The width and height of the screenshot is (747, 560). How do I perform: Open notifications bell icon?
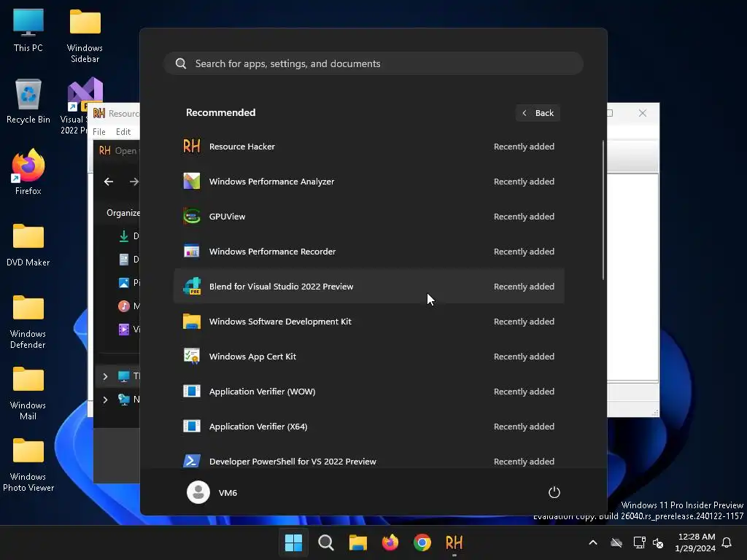click(727, 542)
